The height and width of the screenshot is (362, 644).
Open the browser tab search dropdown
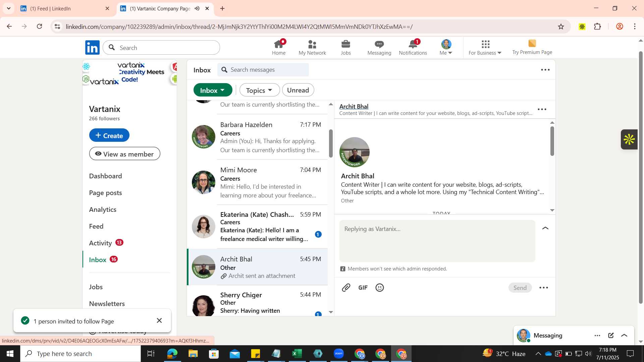9,8
